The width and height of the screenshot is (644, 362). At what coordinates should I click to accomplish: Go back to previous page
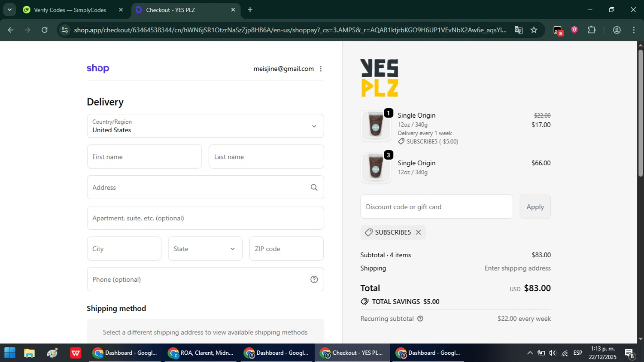tap(11, 30)
